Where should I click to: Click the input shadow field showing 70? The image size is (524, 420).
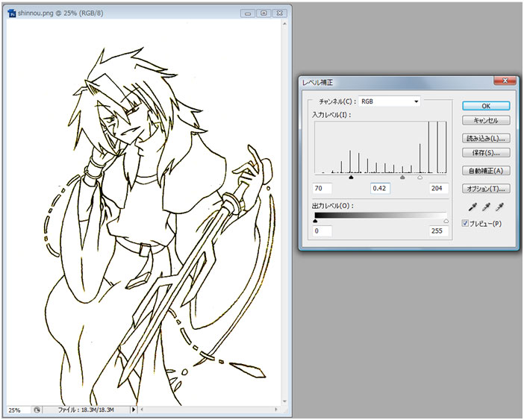coord(322,188)
